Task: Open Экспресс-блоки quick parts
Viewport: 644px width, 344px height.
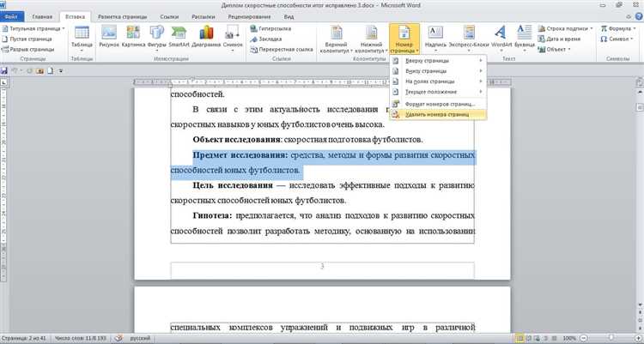Action: [x=469, y=37]
